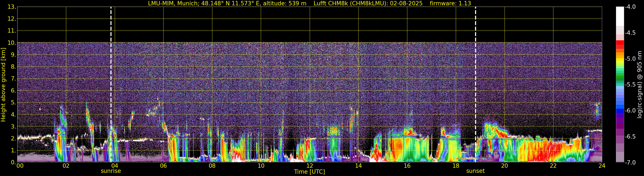Viewport: 644px width, 176px height.
Task: Click the 'sunset' label under the time axis
Action: (x=475, y=171)
